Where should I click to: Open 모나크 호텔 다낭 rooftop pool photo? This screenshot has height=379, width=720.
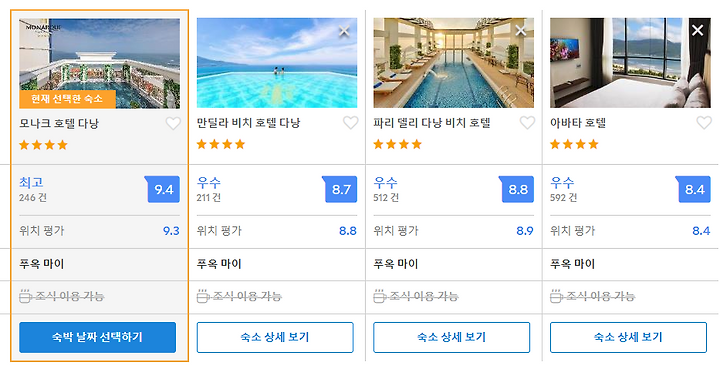pos(100,63)
